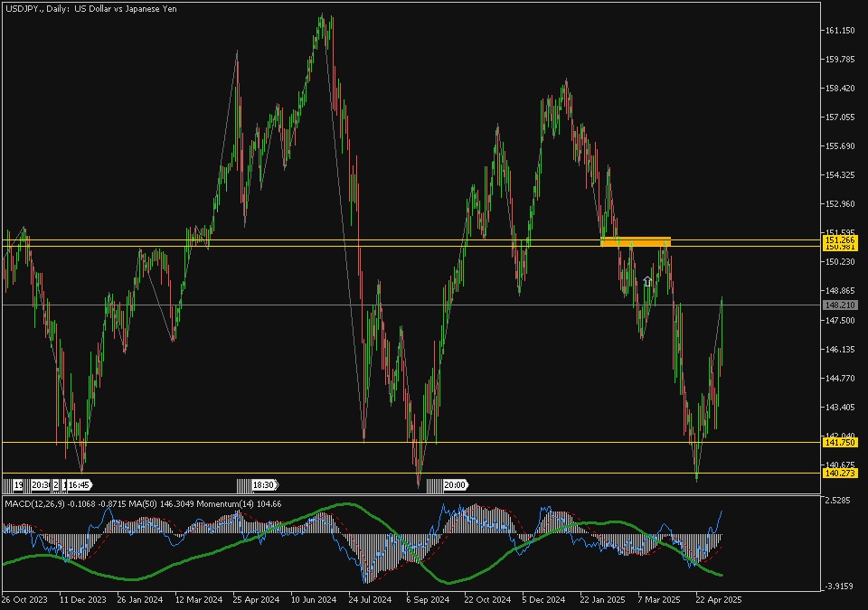Click the 157.055 price scale value

pos(840,117)
